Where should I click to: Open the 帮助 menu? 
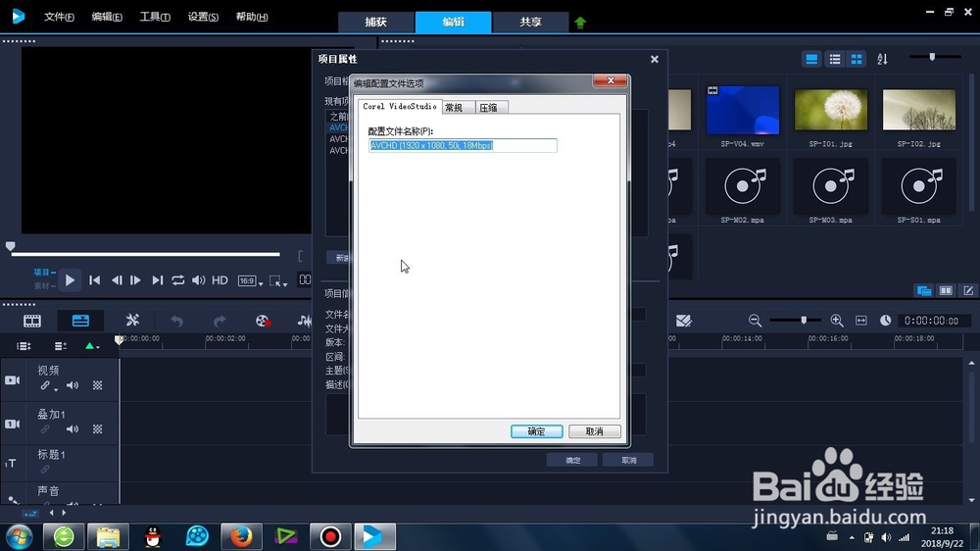tap(251, 17)
